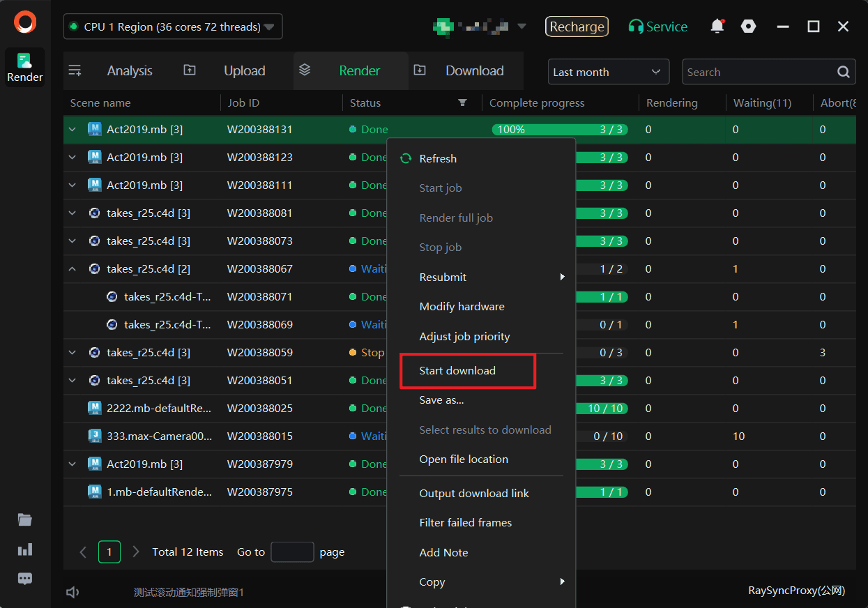Choose Modify hardware from context menu
868x608 pixels.
coord(462,307)
